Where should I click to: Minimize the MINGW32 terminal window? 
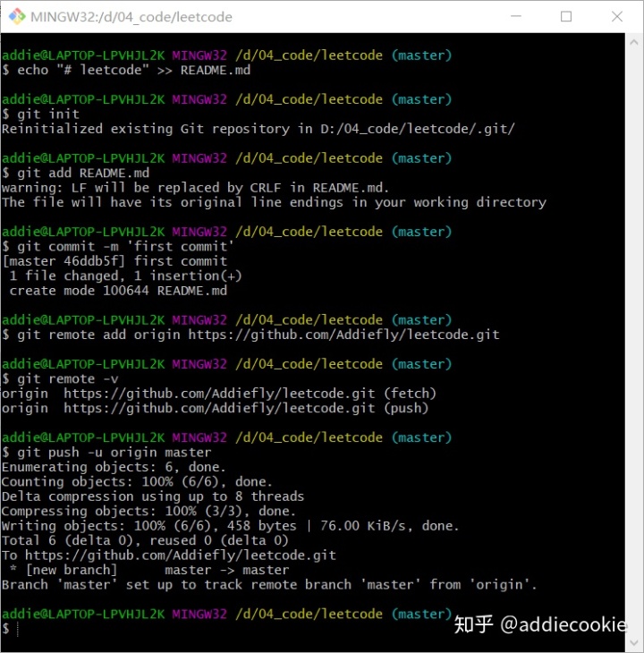pyautogui.click(x=516, y=16)
